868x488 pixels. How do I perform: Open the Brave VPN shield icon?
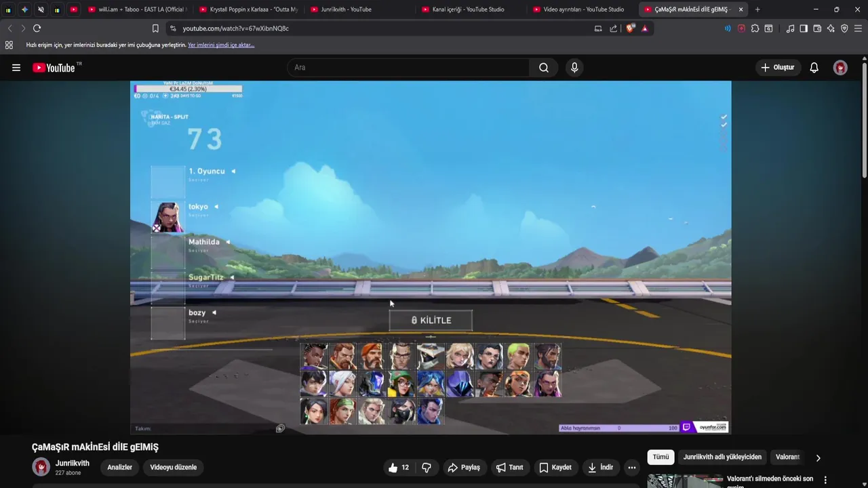click(x=844, y=28)
